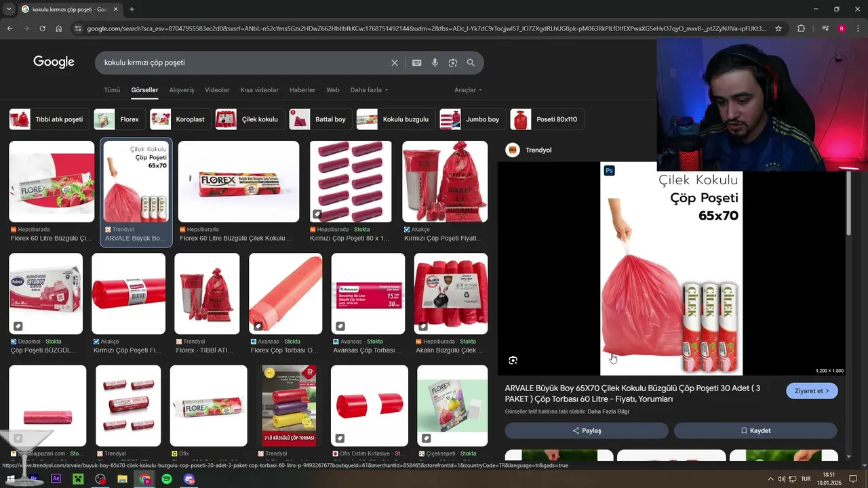Bookmark this page with the star icon
This screenshot has height=488, width=868.
coord(778,28)
